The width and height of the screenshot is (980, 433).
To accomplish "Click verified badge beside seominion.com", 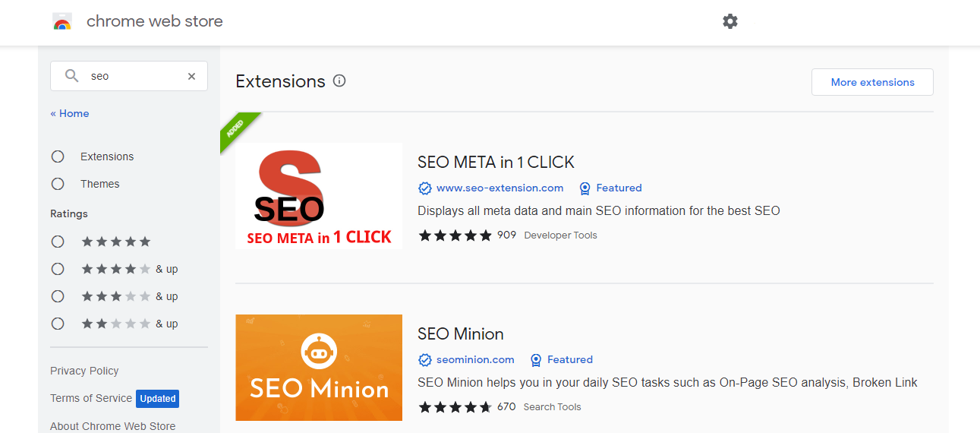I will [x=425, y=360].
